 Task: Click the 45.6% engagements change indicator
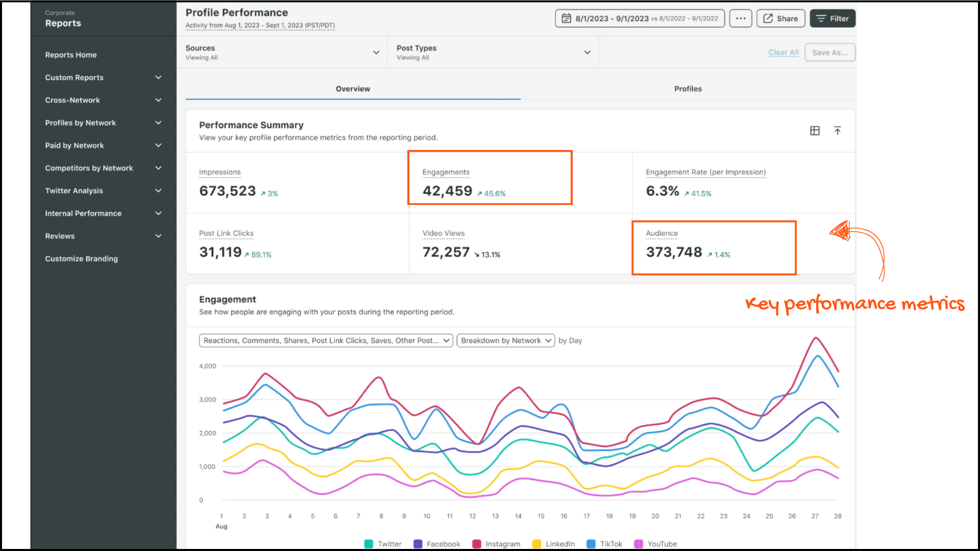click(491, 193)
